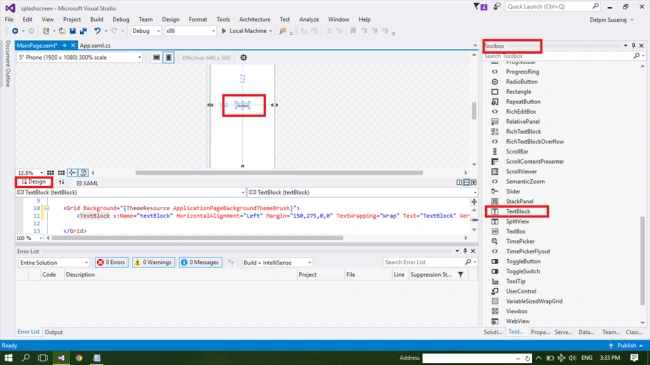The width and height of the screenshot is (650, 365).
Task: Collapse the Grid element in XAML
Action: (46, 208)
